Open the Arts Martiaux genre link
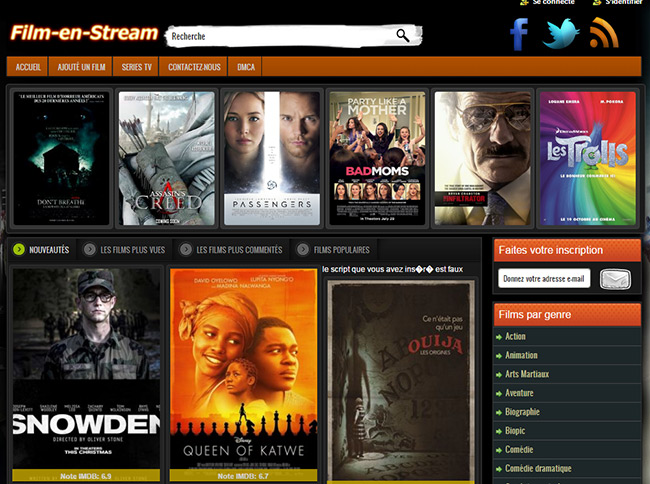Image resolution: width=650 pixels, height=484 pixels. [x=527, y=374]
